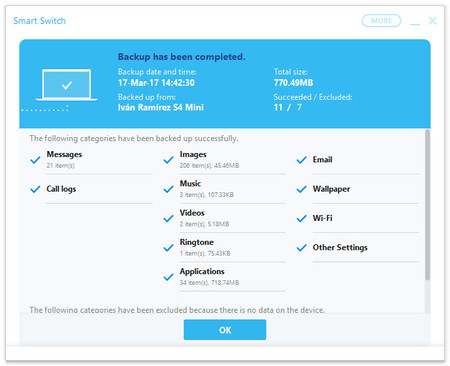This screenshot has width=450, height=366.
Task: Select the Other Settings category label
Action: tap(340, 247)
